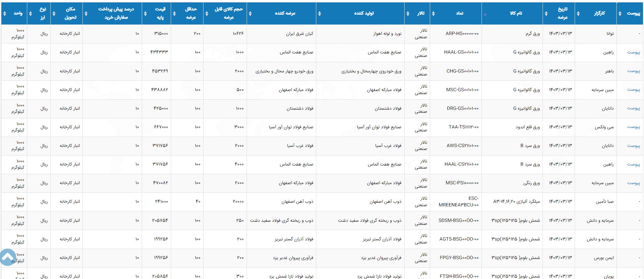Click supplier صنایع فولاد توان آور آسیا
This screenshot has width=644, height=279.
(291, 127)
